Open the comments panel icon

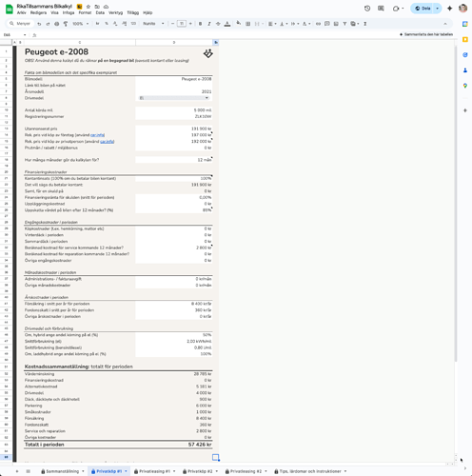[381, 9]
